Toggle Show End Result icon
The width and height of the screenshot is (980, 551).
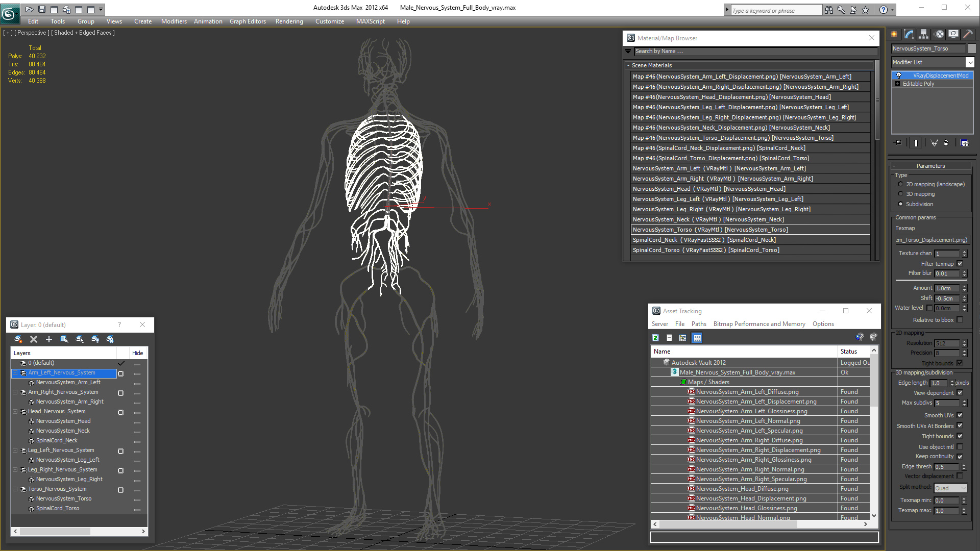pyautogui.click(x=916, y=143)
